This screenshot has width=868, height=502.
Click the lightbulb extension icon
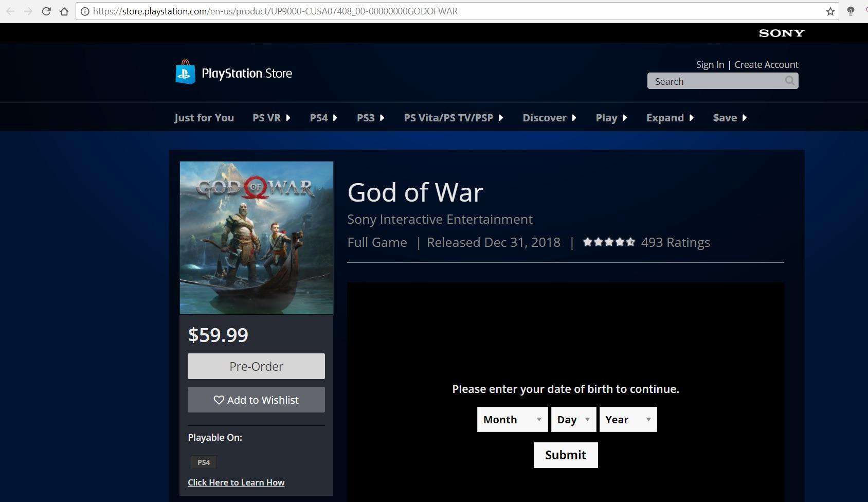tap(851, 11)
